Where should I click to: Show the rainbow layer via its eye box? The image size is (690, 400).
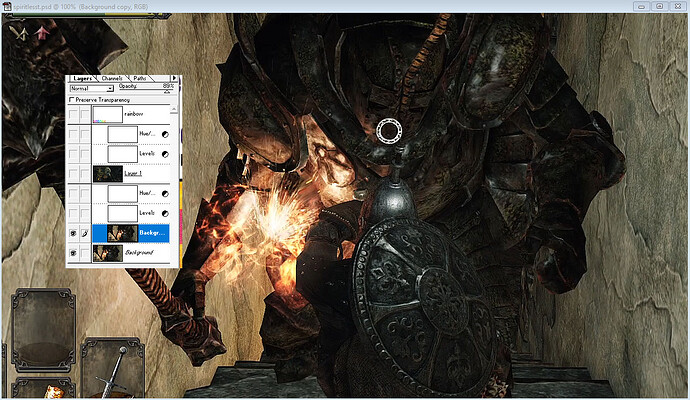point(73,114)
